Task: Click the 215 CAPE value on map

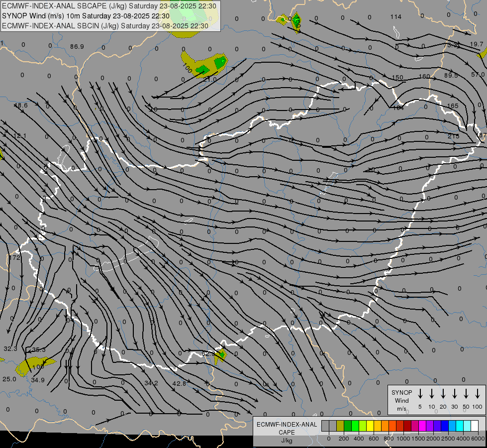Action: [x=454, y=136]
